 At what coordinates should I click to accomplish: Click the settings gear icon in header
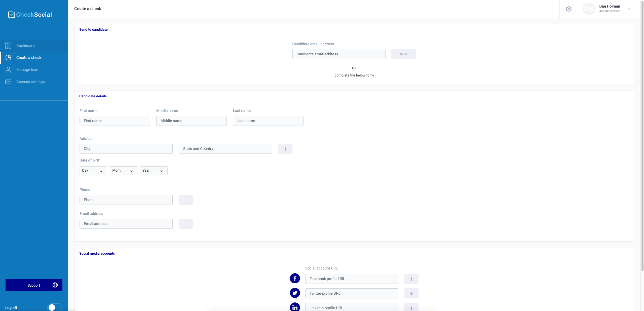569,9
